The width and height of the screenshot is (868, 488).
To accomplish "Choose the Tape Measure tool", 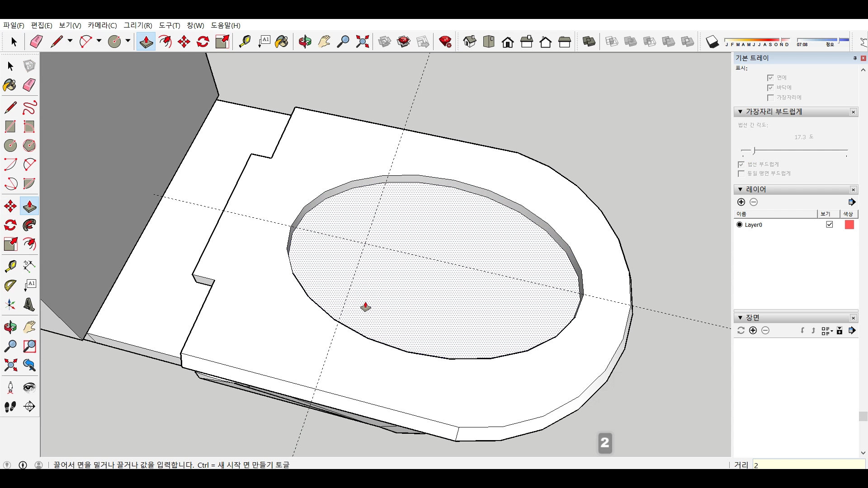I will 10,266.
